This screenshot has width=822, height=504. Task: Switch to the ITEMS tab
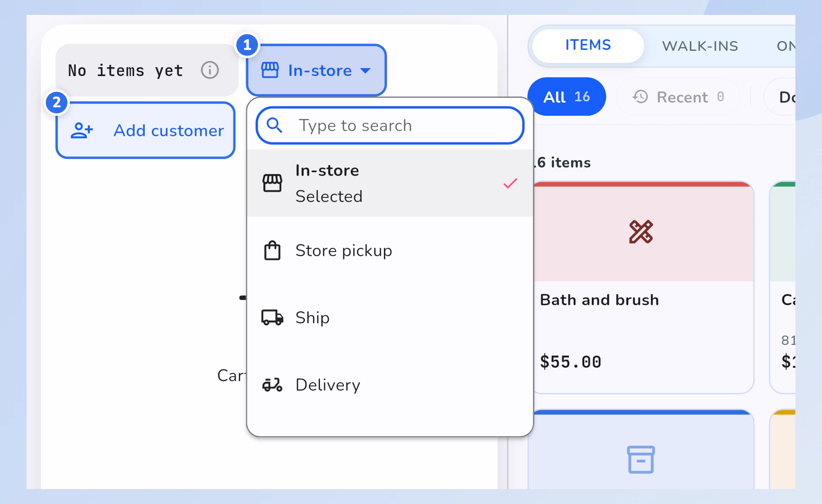click(588, 45)
